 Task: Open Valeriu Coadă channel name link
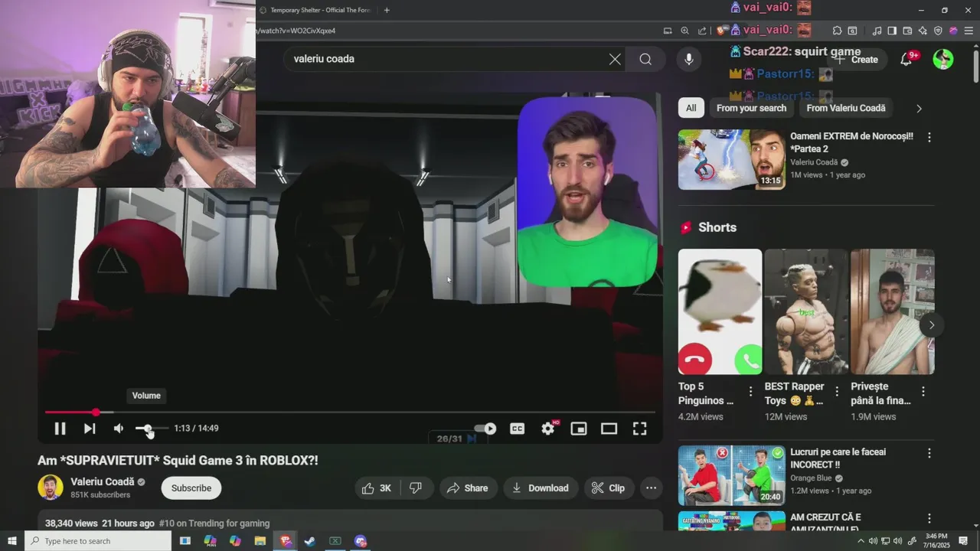pyautogui.click(x=103, y=481)
